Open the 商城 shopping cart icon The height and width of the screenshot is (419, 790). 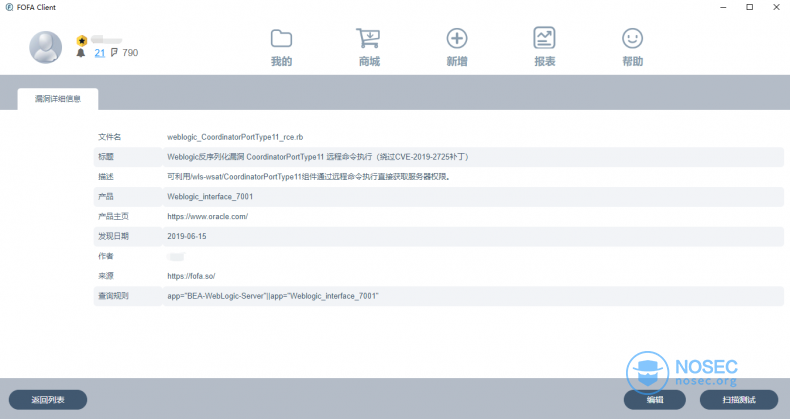[x=368, y=38]
